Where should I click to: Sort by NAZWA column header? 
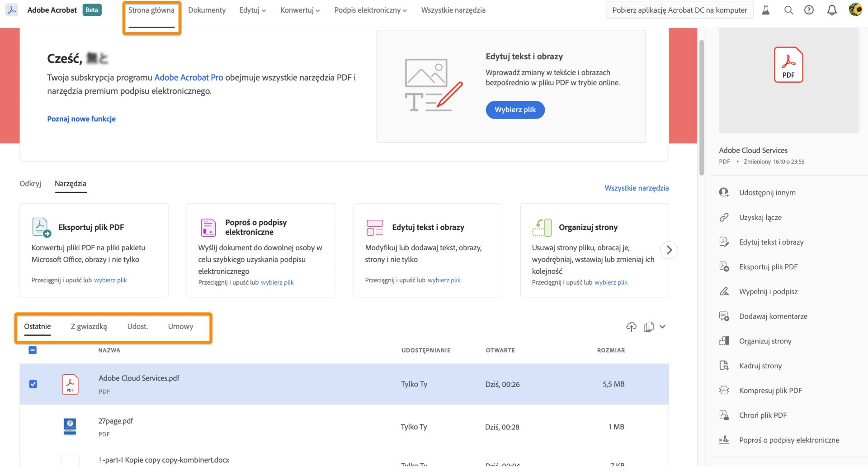(x=109, y=350)
